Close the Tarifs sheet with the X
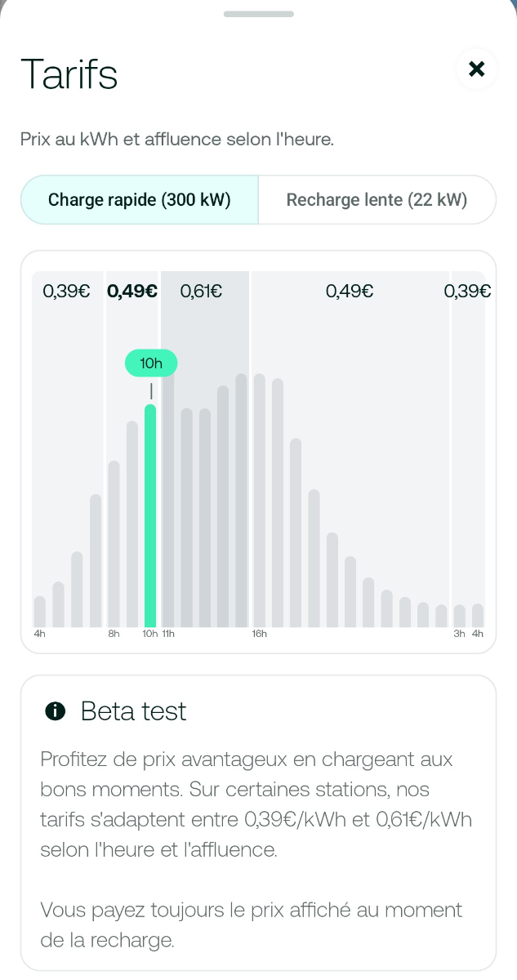 pos(477,69)
